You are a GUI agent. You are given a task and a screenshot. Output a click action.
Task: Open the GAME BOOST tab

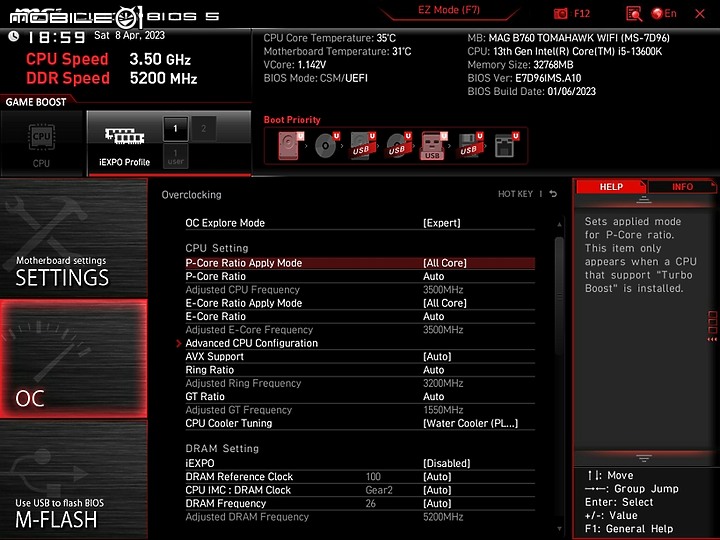tap(36, 102)
